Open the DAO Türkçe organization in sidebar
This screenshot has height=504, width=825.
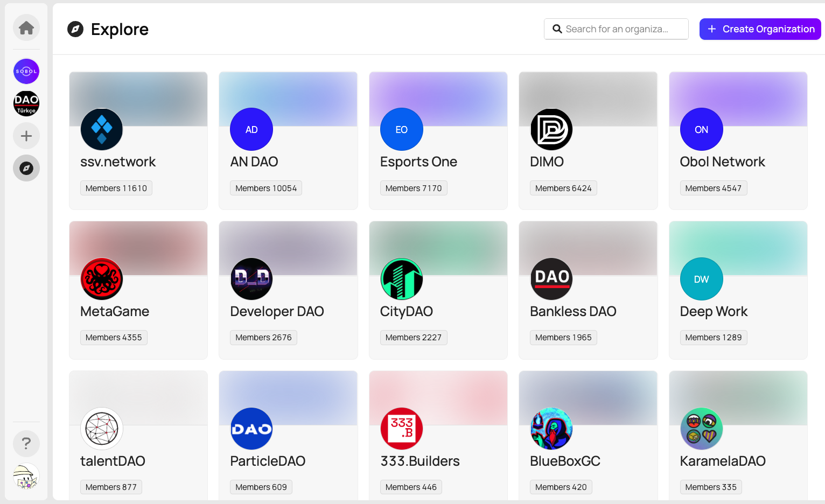click(26, 103)
